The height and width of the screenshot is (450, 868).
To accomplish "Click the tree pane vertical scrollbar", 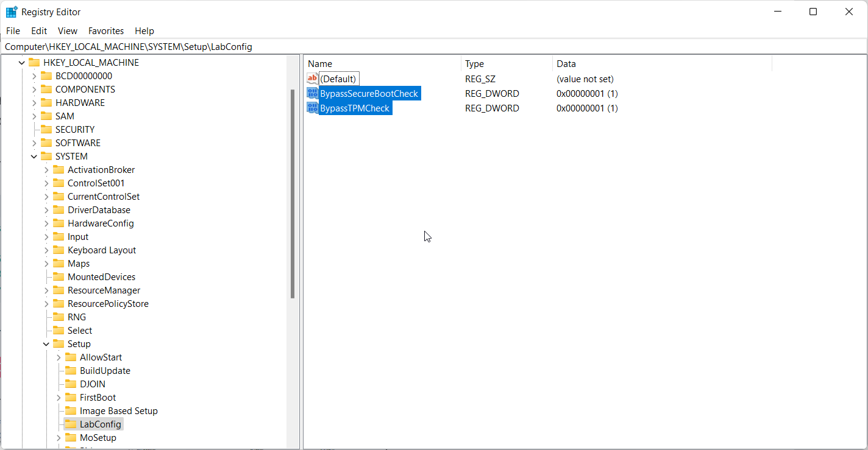I will pyautogui.click(x=293, y=194).
